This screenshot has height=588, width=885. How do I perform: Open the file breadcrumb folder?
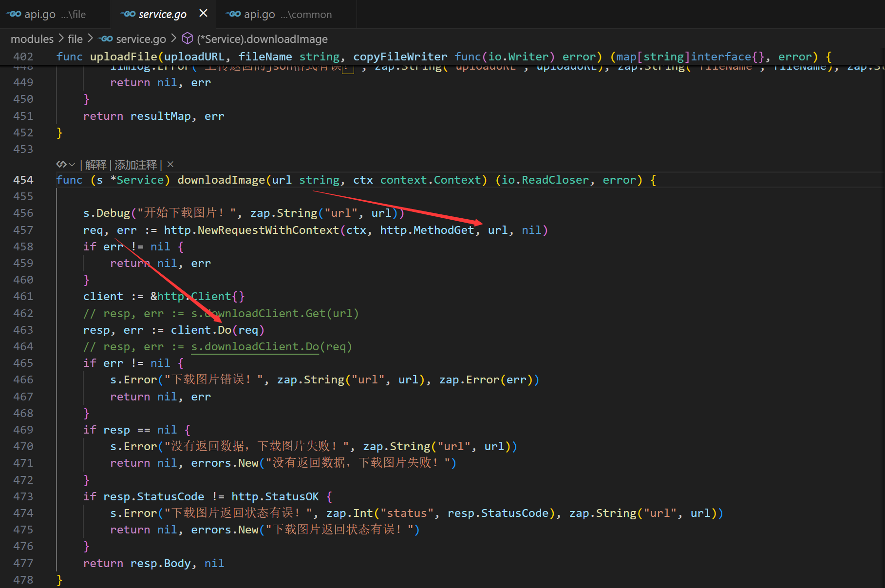point(75,39)
